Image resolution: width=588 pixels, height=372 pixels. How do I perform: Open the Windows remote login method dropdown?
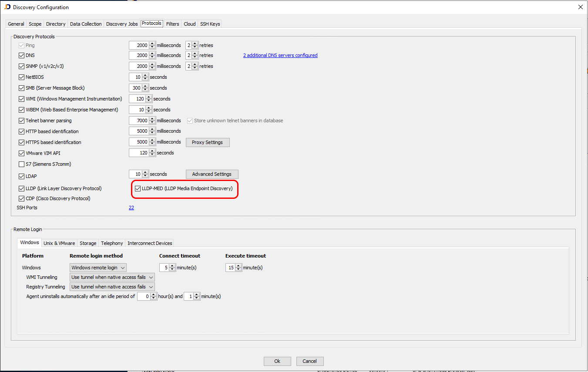[122, 267]
